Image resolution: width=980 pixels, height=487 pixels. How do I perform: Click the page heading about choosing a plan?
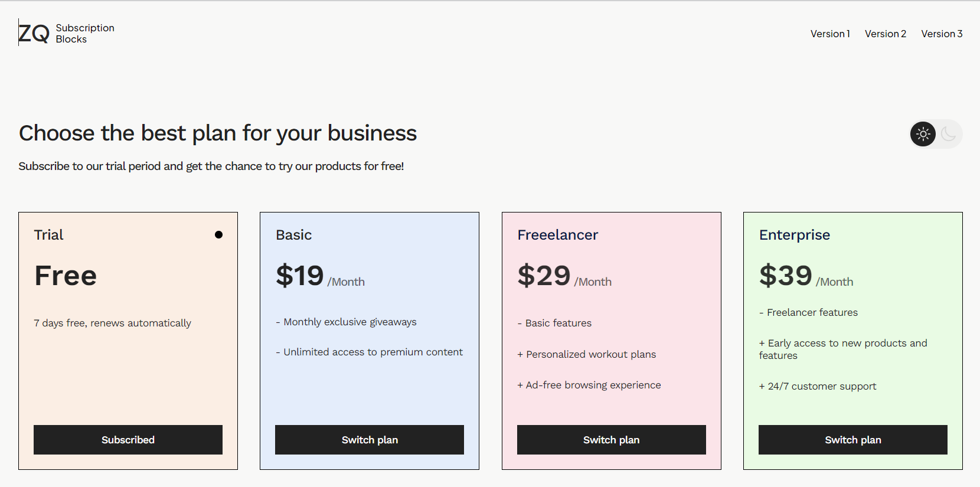(218, 133)
